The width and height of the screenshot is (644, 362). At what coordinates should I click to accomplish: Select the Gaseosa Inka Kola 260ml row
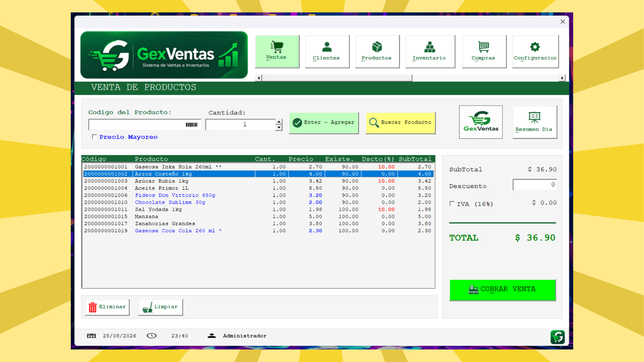tap(258, 167)
